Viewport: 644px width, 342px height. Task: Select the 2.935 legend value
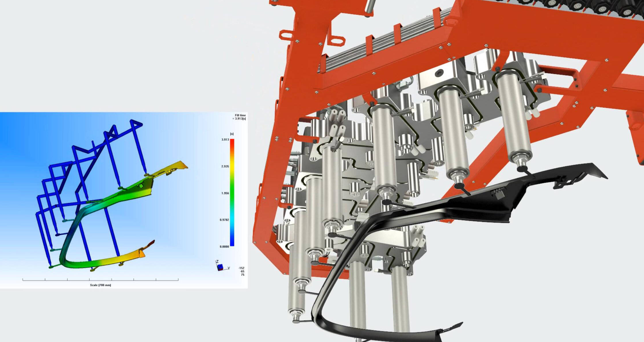coord(225,166)
